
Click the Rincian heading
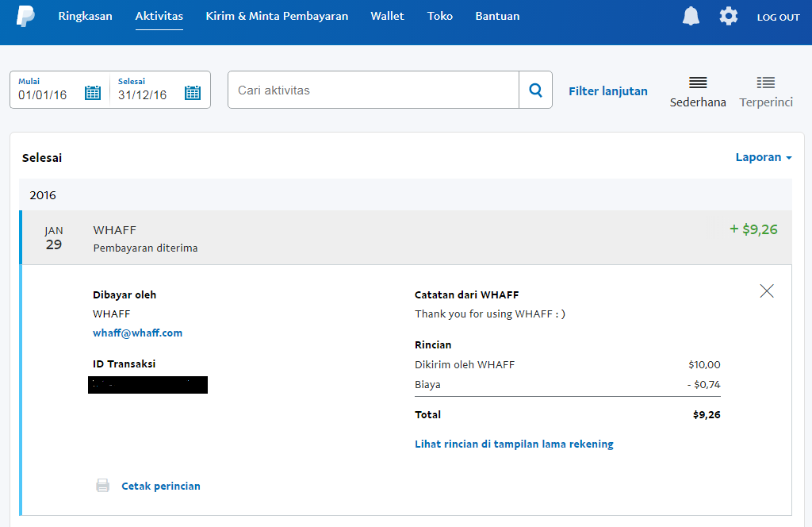click(433, 344)
